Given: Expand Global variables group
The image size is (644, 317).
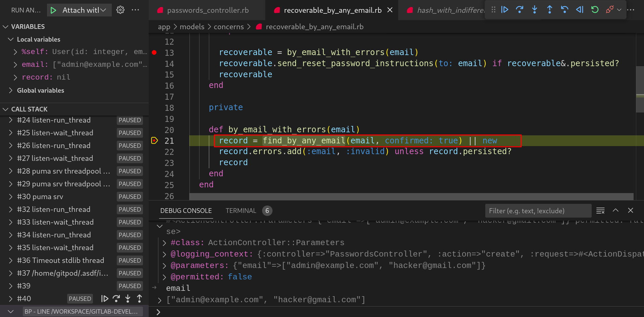Looking at the screenshot, I should click(x=11, y=90).
